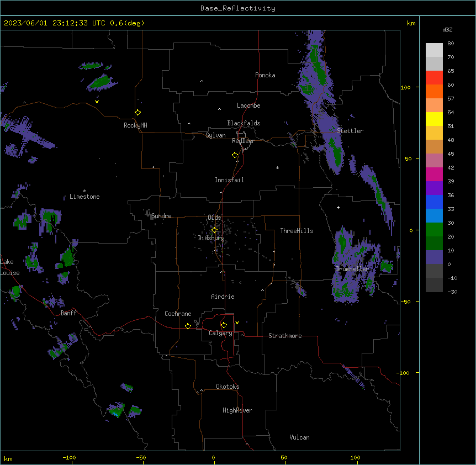Pick the magenta swatch in the legend
Viewport: 476px width, 465px height.
pos(434,174)
